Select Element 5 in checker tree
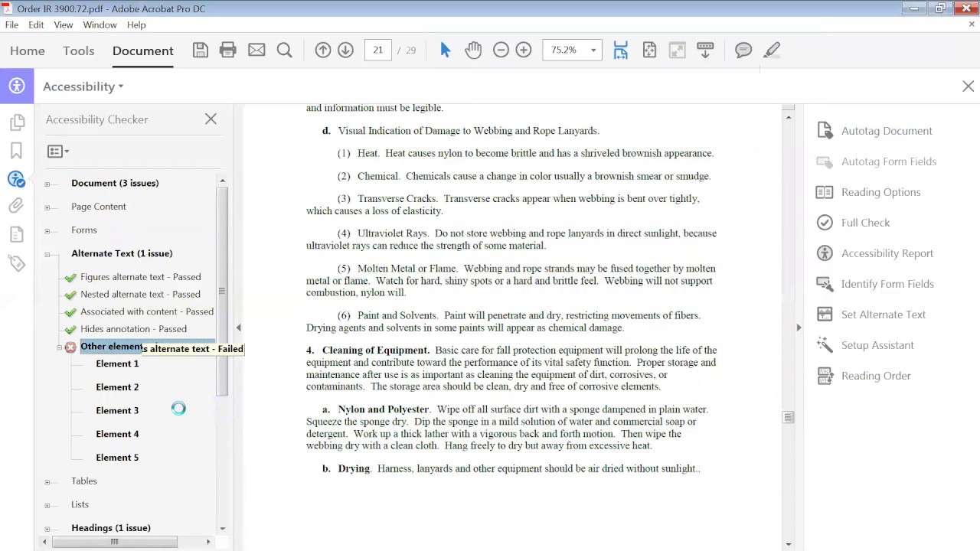980x551 pixels. point(117,458)
